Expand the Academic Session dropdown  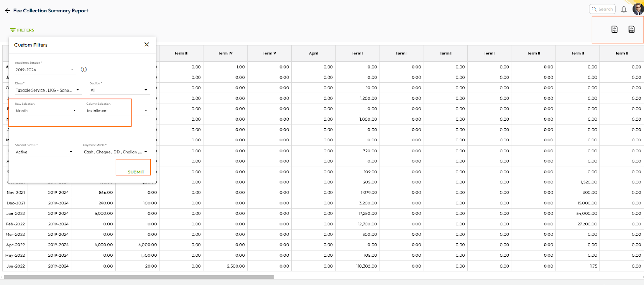point(72,69)
